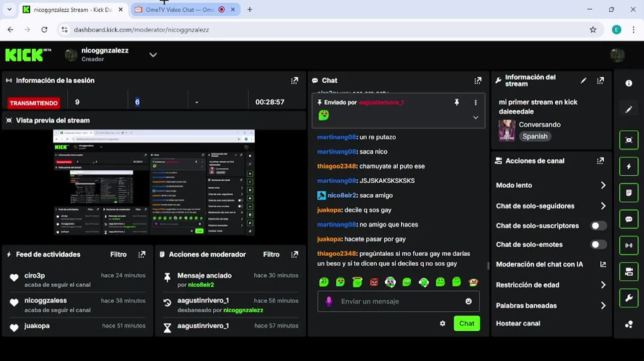Toggle the wrench sidebar icon

[629, 298]
